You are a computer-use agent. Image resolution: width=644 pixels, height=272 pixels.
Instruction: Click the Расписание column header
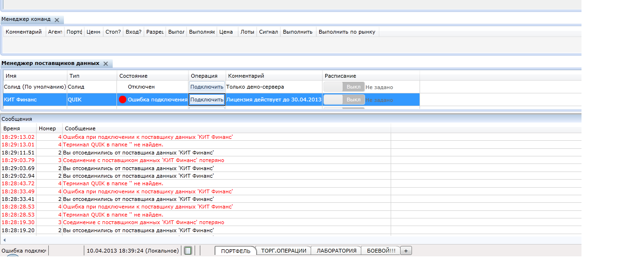point(371,76)
